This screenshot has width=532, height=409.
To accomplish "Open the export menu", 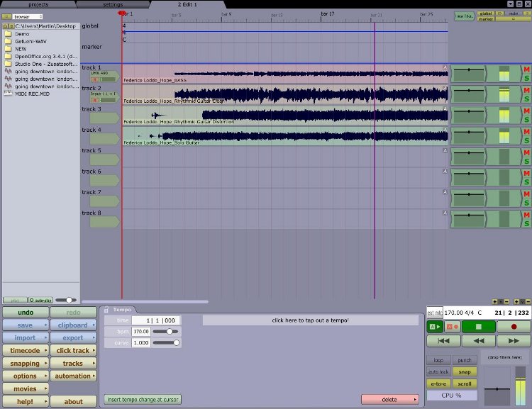I will click(x=73, y=338).
